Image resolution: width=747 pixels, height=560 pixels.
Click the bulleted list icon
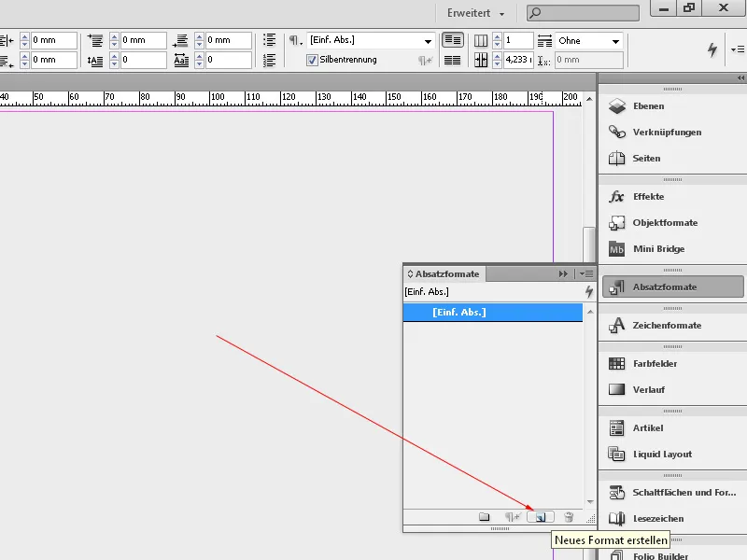point(270,40)
